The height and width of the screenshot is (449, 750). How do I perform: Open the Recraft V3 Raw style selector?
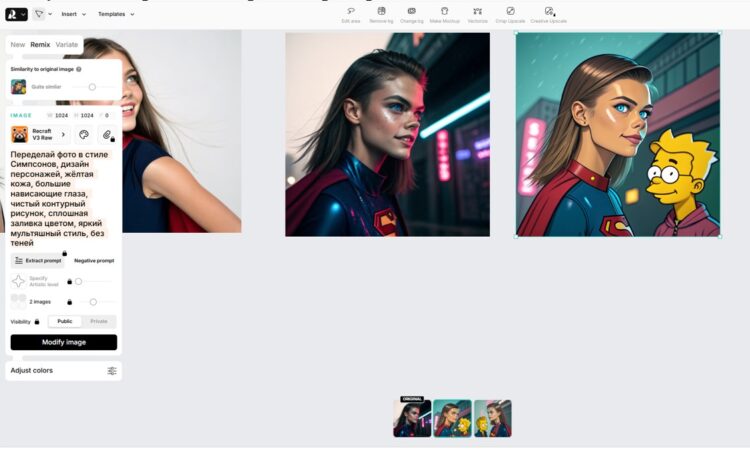tap(41, 134)
